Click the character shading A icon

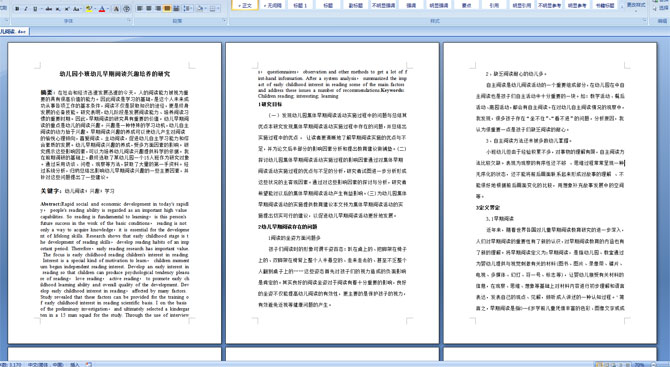click(x=116, y=9)
